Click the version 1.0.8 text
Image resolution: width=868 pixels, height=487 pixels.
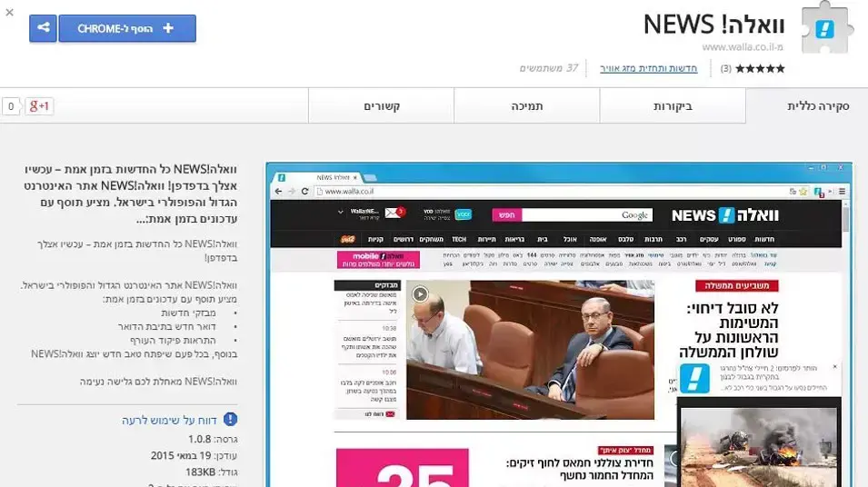tap(199, 440)
